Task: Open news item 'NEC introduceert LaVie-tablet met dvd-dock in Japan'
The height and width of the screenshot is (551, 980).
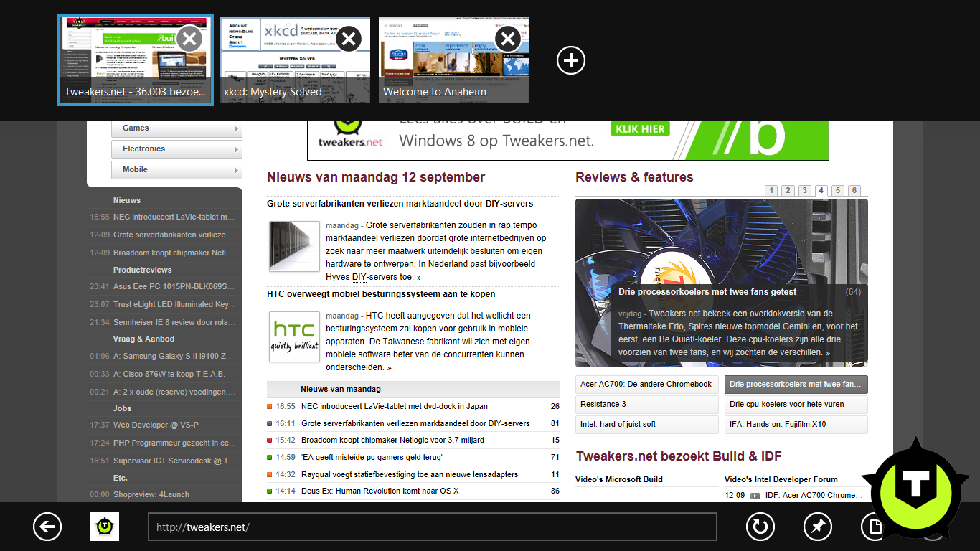Action: 395,406
